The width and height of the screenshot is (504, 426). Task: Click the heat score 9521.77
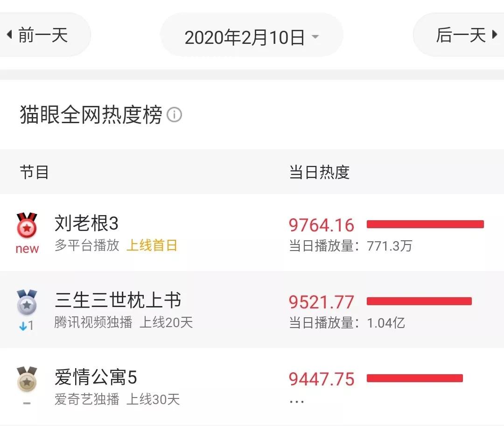point(322,302)
